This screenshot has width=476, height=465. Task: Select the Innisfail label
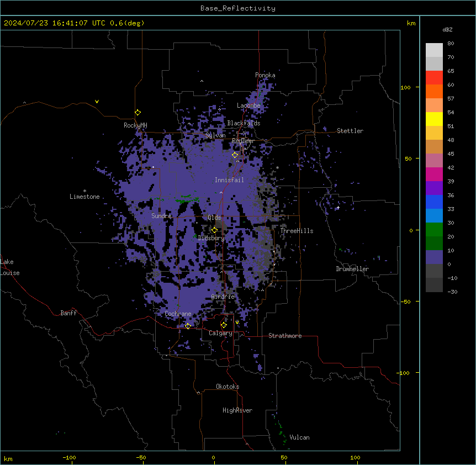229,180
